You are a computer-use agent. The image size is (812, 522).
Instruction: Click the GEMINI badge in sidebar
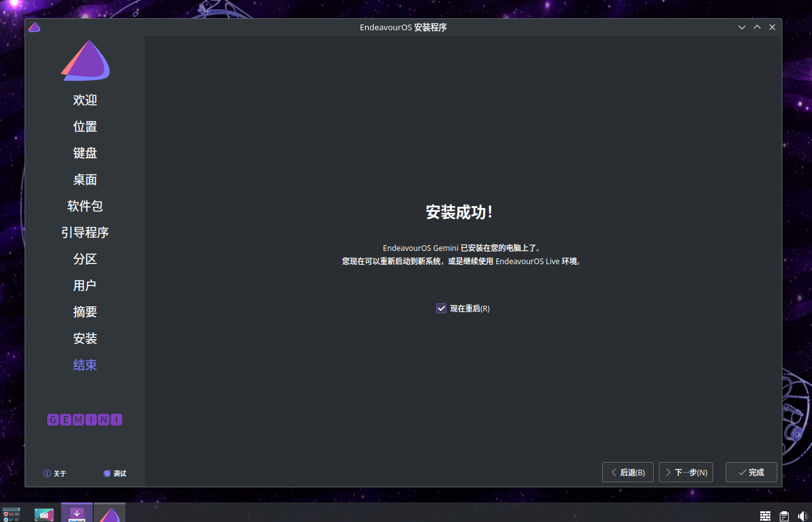[x=85, y=420]
